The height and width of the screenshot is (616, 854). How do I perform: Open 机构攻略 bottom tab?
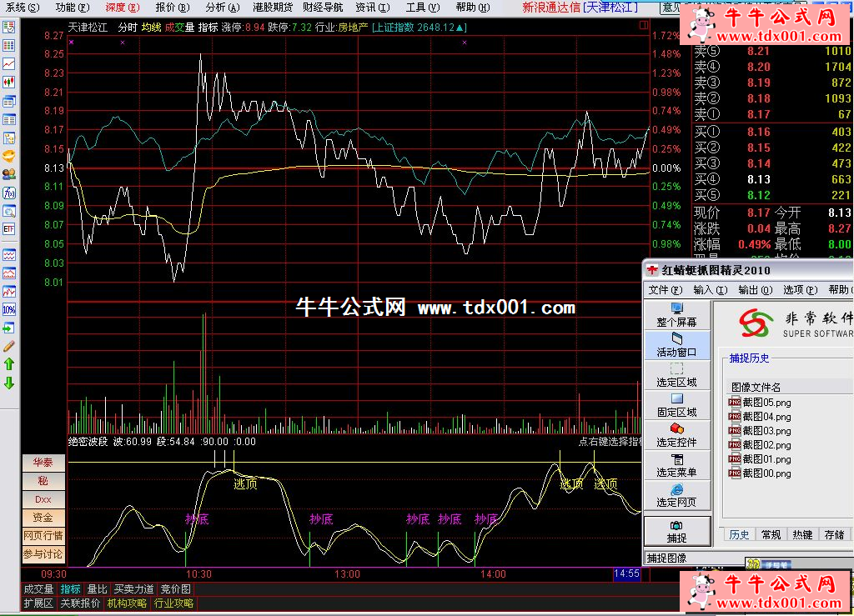click(x=127, y=603)
